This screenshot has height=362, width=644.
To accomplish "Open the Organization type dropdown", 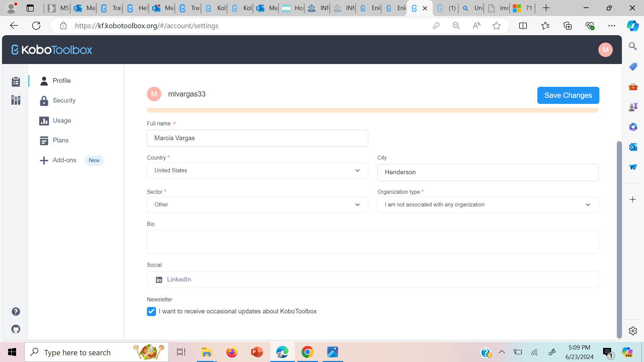I will (487, 205).
